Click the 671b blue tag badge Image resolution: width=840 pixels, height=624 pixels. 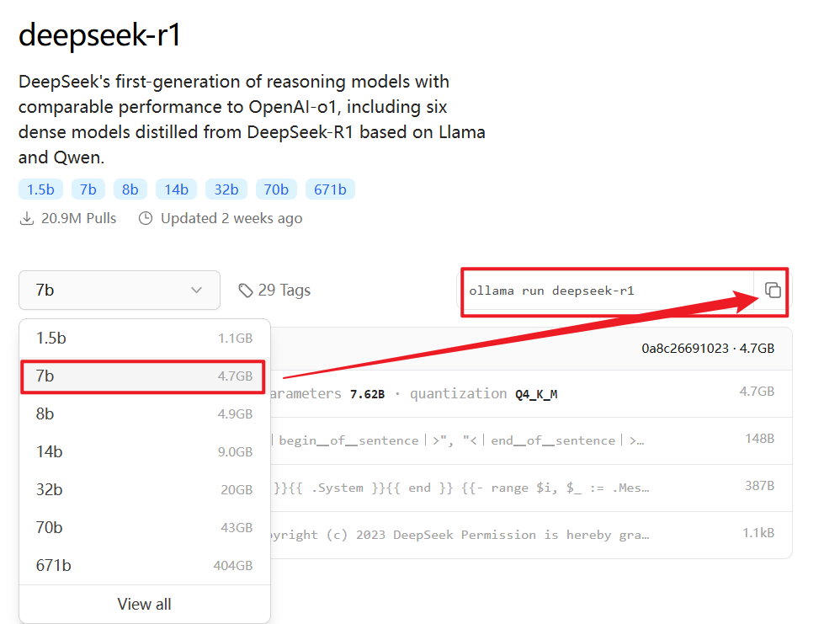tap(330, 189)
